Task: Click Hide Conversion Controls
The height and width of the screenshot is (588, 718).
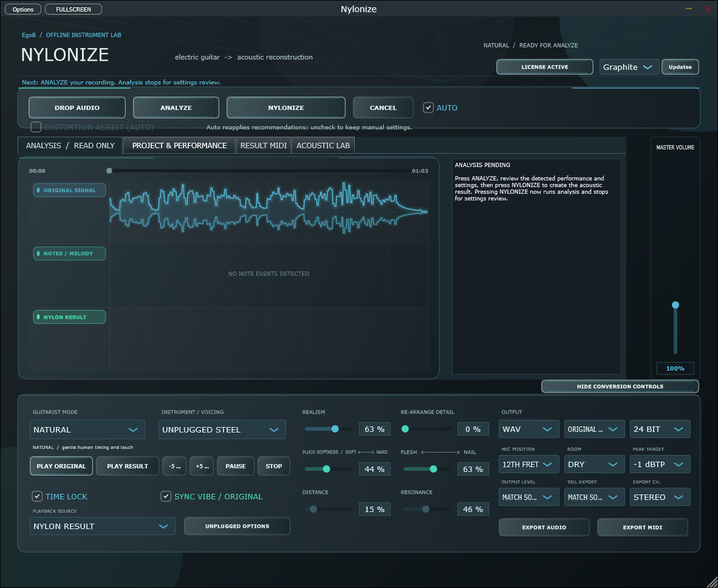Action: (620, 386)
